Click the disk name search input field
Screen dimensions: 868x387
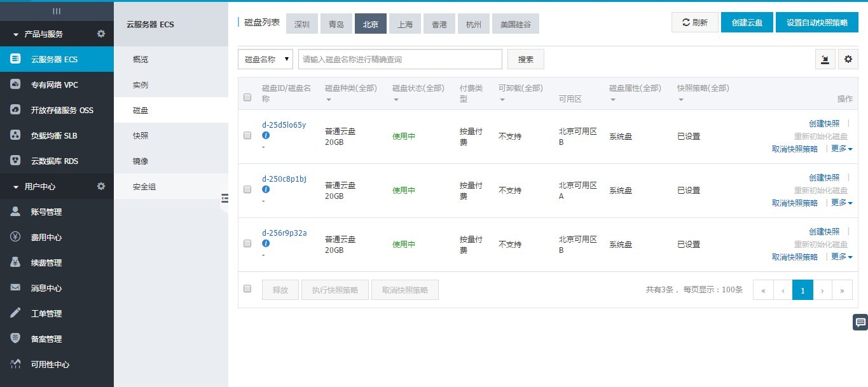pos(399,59)
